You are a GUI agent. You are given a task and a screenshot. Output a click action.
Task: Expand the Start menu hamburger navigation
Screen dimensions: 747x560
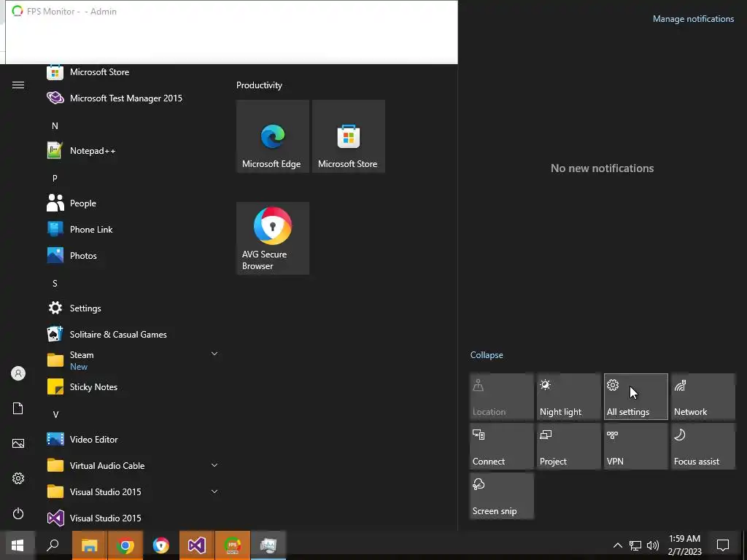click(x=18, y=85)
